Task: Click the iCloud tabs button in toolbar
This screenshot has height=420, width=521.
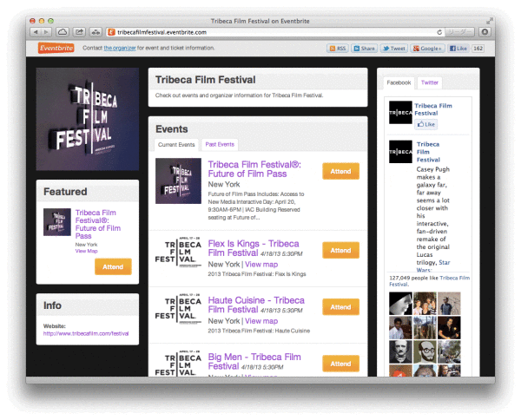Action: click(63, 31)
